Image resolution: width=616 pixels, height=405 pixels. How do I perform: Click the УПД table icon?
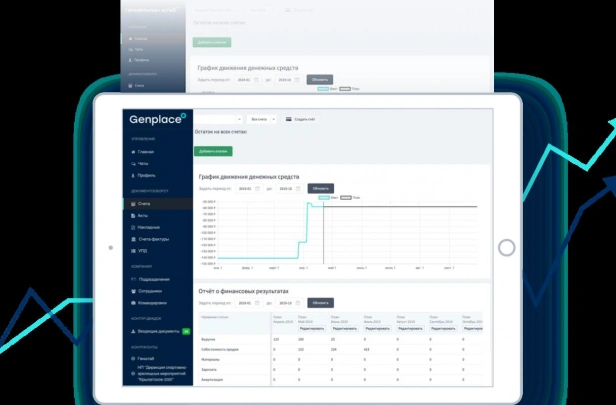click(x=133, y=251)
